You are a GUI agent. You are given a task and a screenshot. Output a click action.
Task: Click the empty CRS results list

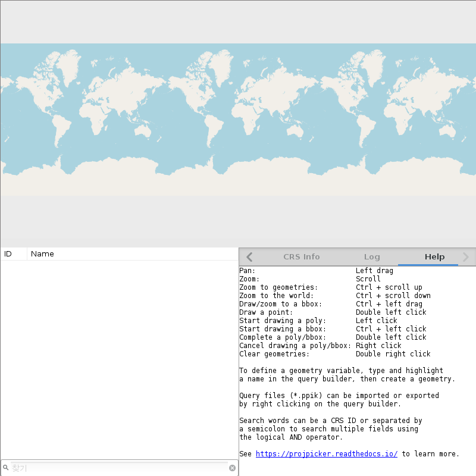119,357
